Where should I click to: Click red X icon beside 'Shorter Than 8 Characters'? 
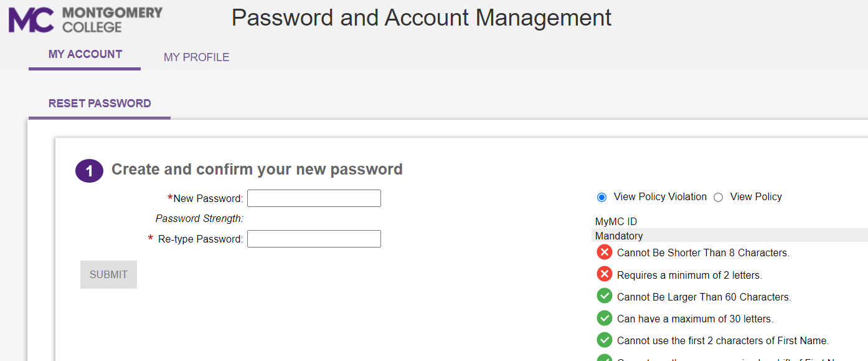tap(605, 252)
